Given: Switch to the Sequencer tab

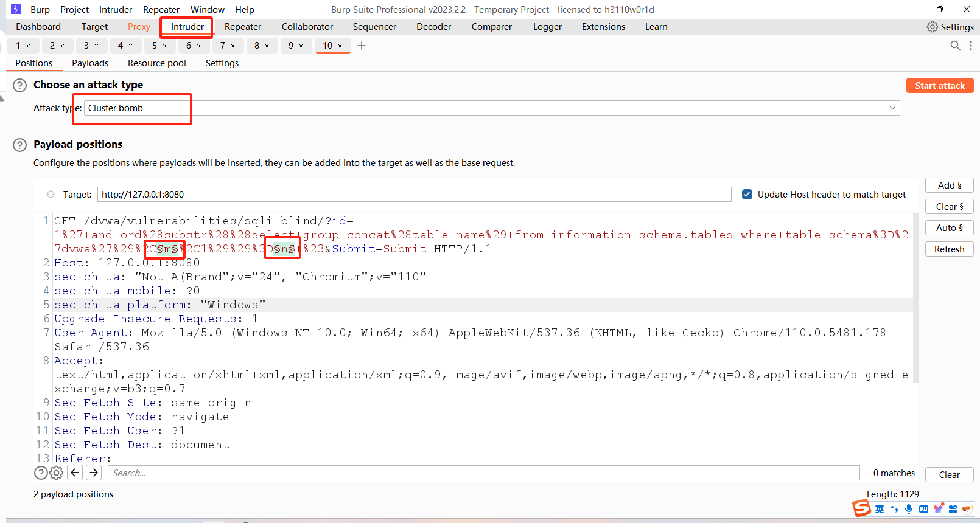Looking at the screenshot, I should (x=374, y=27).
